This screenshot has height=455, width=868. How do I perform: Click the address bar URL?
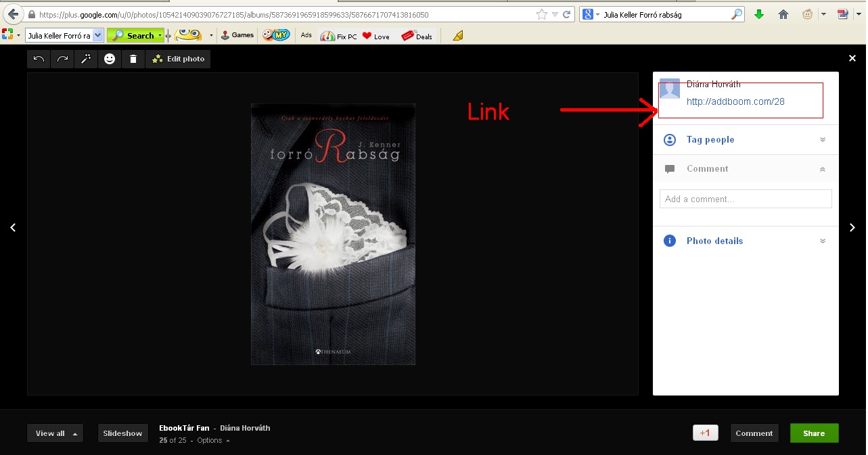[x=233, y=14]
